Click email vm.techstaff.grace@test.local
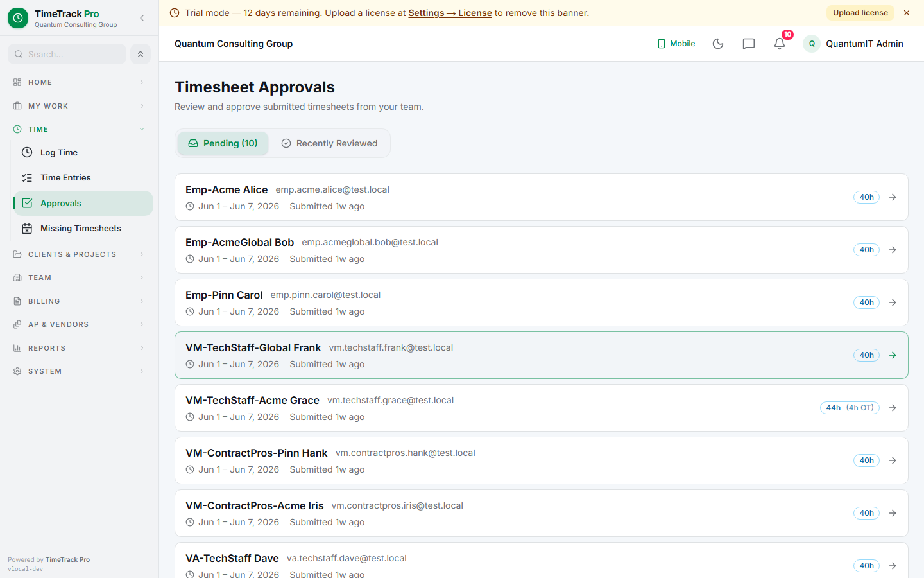 pyautogui.click(x=390, y=400)
